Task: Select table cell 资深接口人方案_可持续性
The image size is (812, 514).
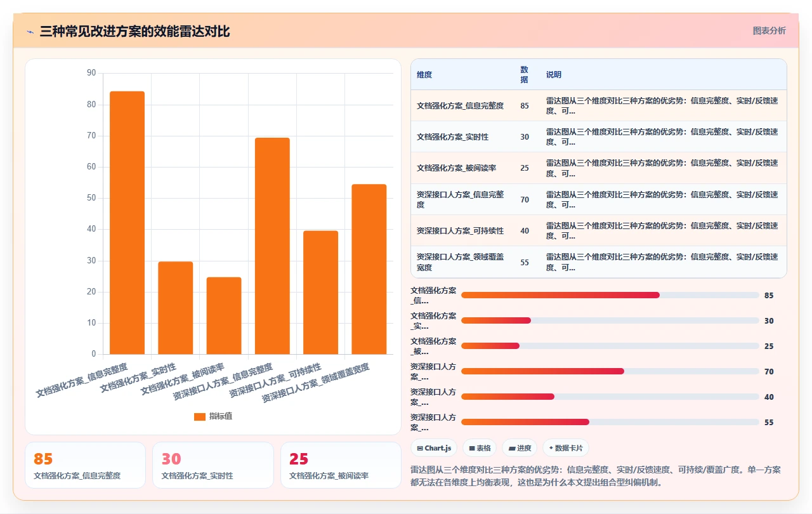Action: (x=463, y=231)
